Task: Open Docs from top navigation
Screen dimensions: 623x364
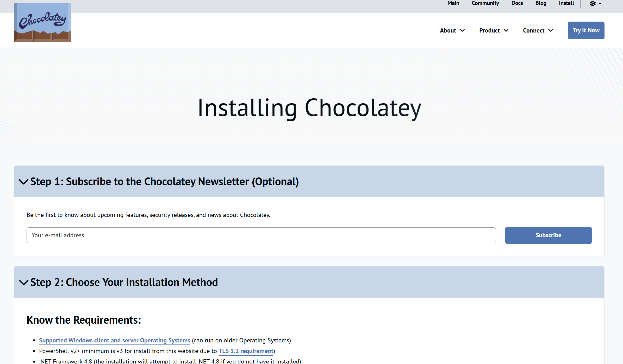Action: (517, 3)
